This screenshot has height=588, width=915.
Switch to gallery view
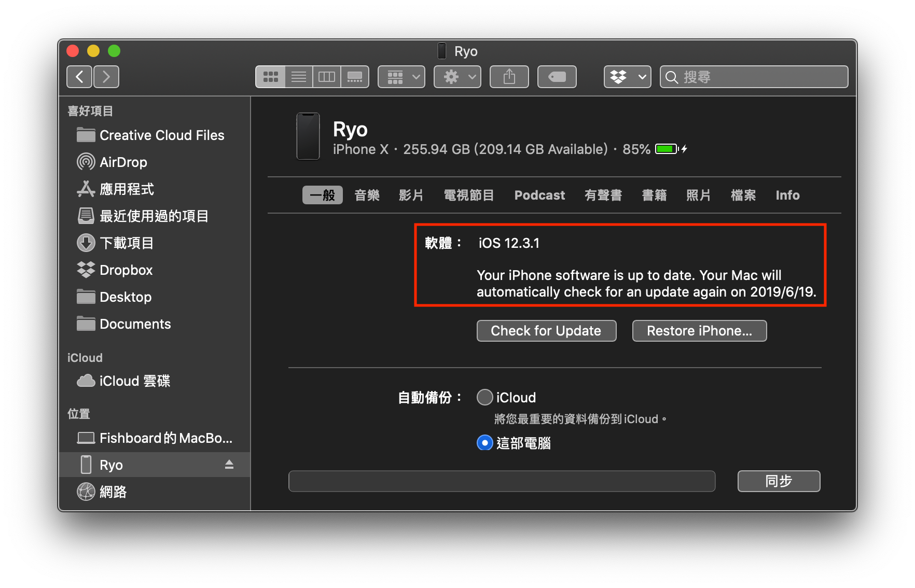pos(355,77)
